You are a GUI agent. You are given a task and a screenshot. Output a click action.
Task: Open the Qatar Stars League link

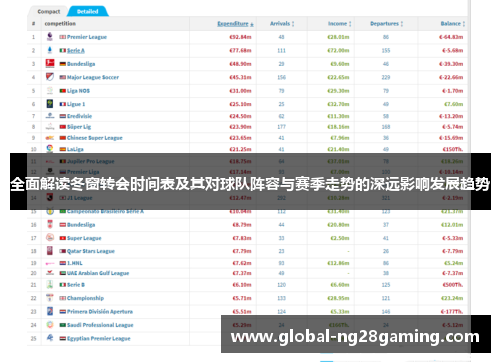(91, 251)
